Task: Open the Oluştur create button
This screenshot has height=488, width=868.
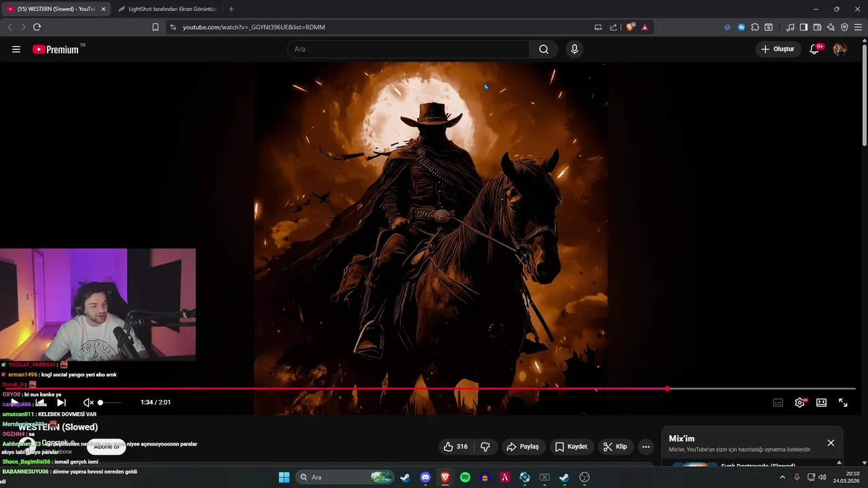Action: [777, 49]
